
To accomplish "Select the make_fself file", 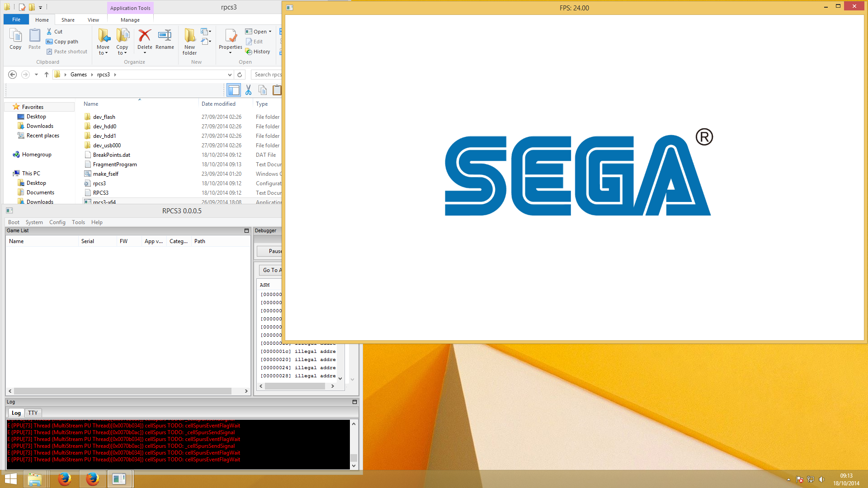I will coord(105,174).
